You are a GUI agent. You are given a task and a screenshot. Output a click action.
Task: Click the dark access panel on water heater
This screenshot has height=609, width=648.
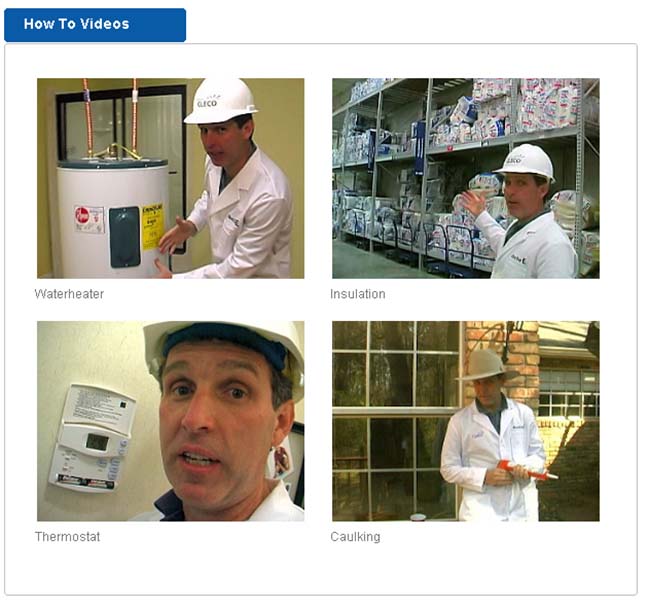pos(125,237)
